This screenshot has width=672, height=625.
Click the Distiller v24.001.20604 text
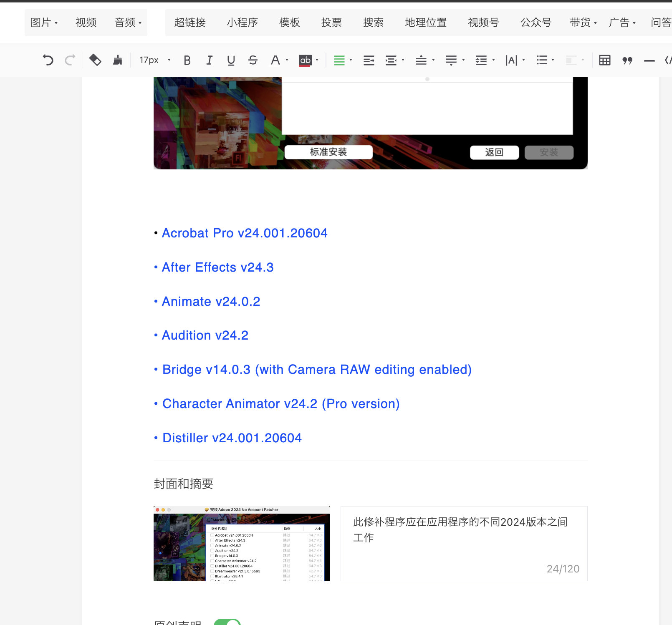point(232,438)
